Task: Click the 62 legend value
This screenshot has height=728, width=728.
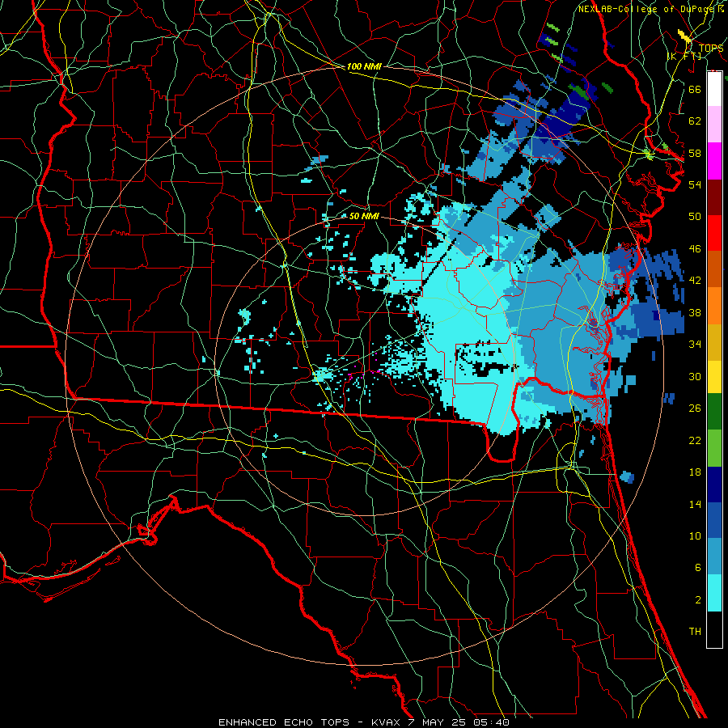Action: pyautogui.click(x=695, y=121)
